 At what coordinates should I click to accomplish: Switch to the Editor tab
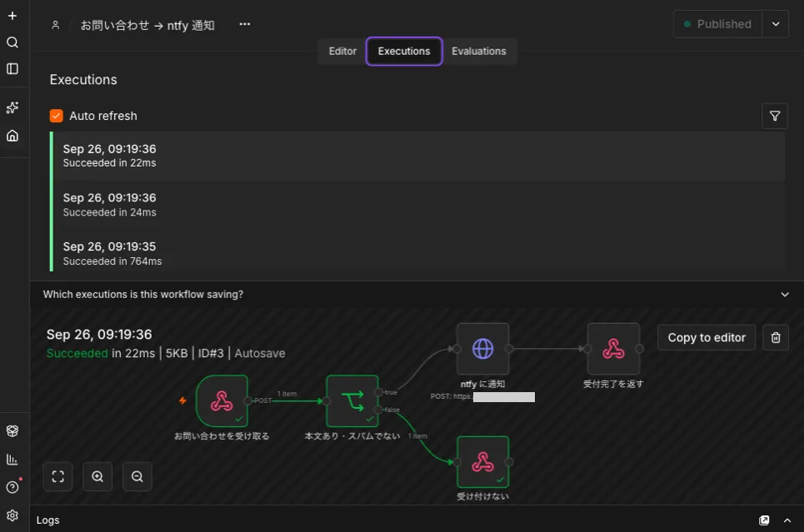point(342,52)
